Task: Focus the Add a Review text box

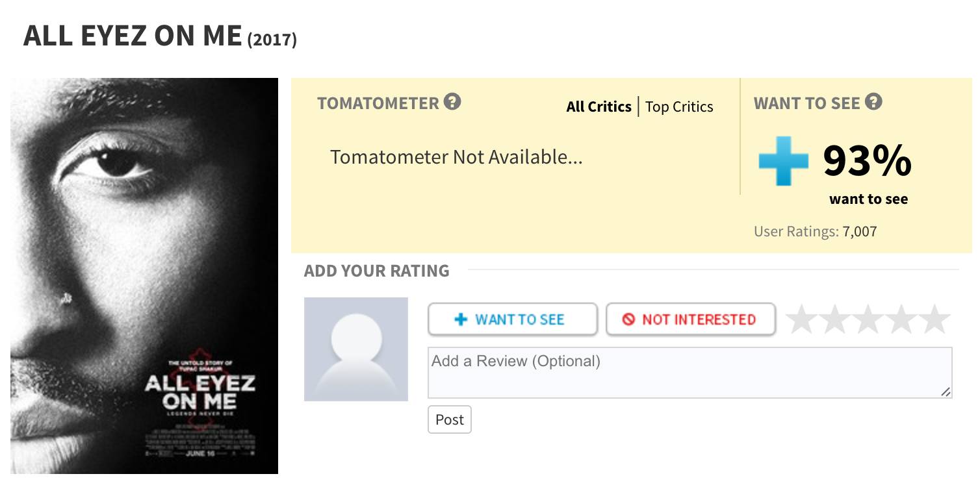Action: (x=689, y=373)
